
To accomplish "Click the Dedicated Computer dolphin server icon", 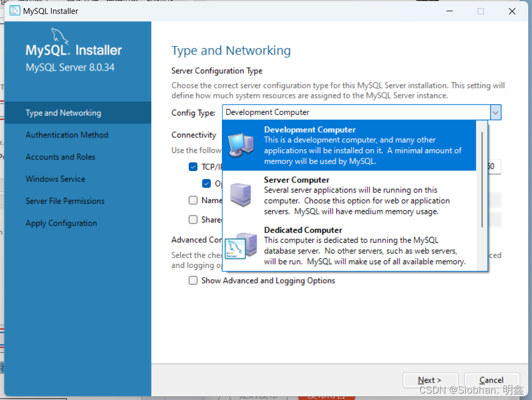I will click(241, 245).
